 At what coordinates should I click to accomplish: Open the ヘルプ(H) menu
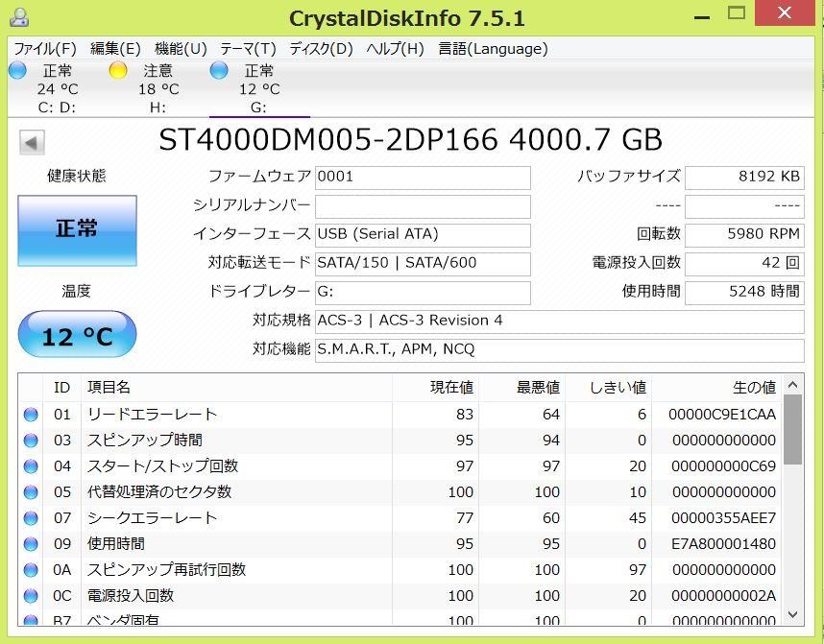point(395,48)
